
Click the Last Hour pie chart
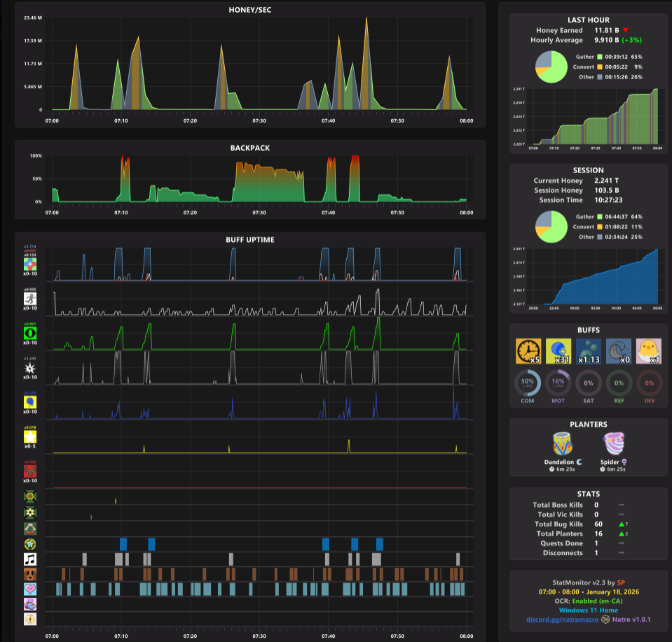(x=551, y=67)
